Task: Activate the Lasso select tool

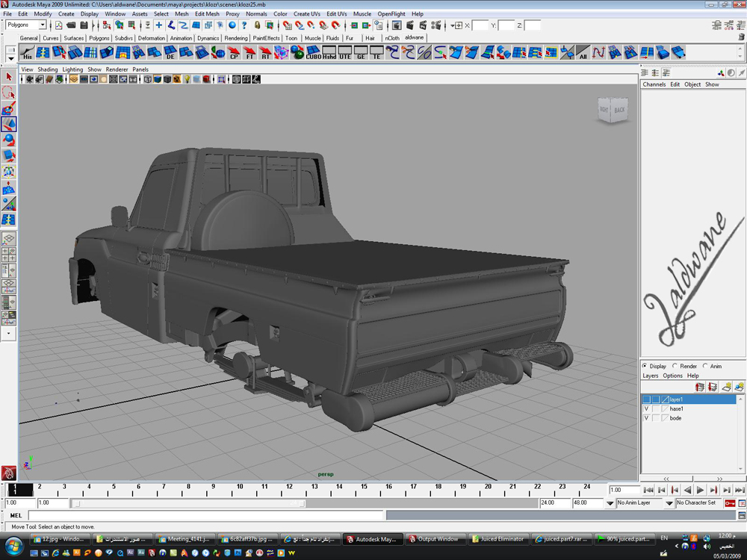Action: [8, 93]
